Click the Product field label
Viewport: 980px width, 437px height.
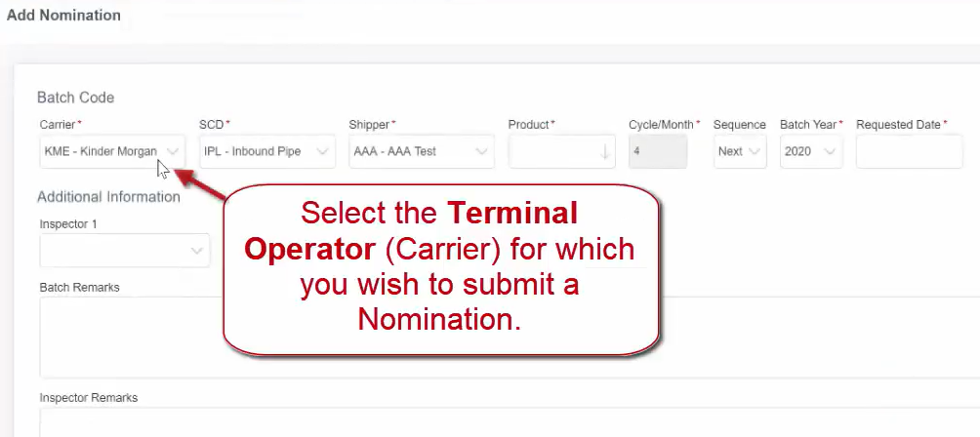tap(530, 125)
